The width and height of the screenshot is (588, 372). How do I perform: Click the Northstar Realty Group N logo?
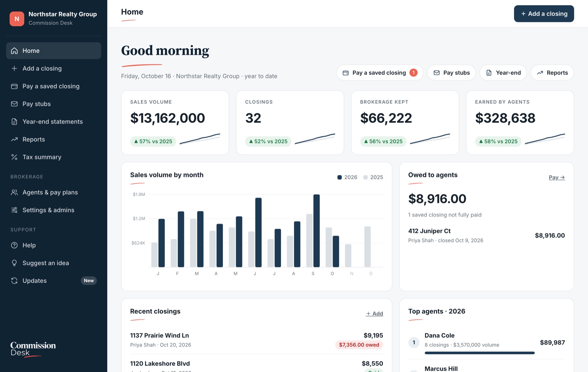[17, 19]
